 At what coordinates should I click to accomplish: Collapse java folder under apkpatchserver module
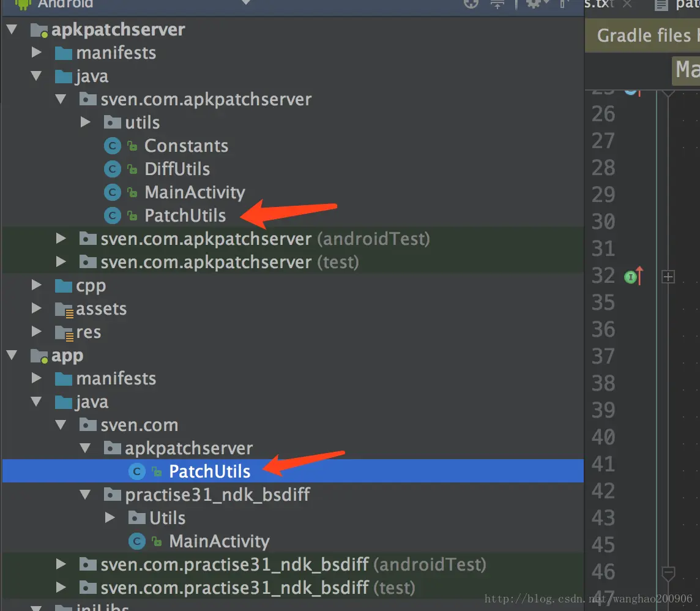(37, 77)
